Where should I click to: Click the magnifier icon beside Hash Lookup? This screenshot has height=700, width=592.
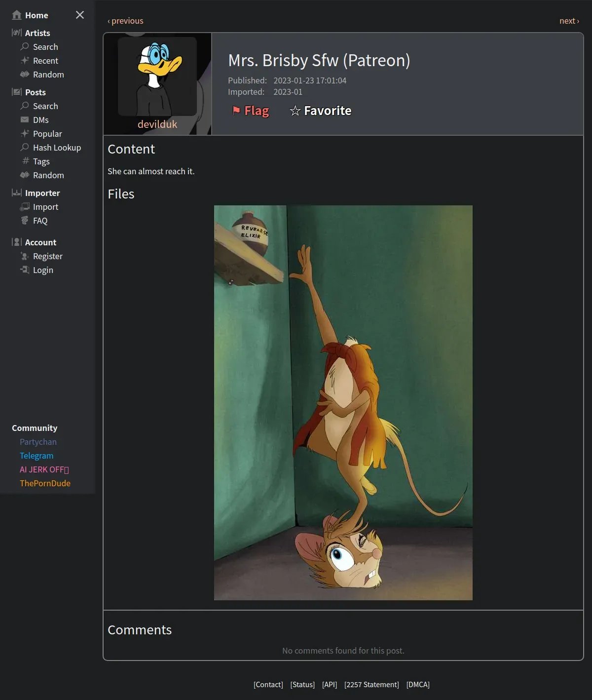[25, 147]
